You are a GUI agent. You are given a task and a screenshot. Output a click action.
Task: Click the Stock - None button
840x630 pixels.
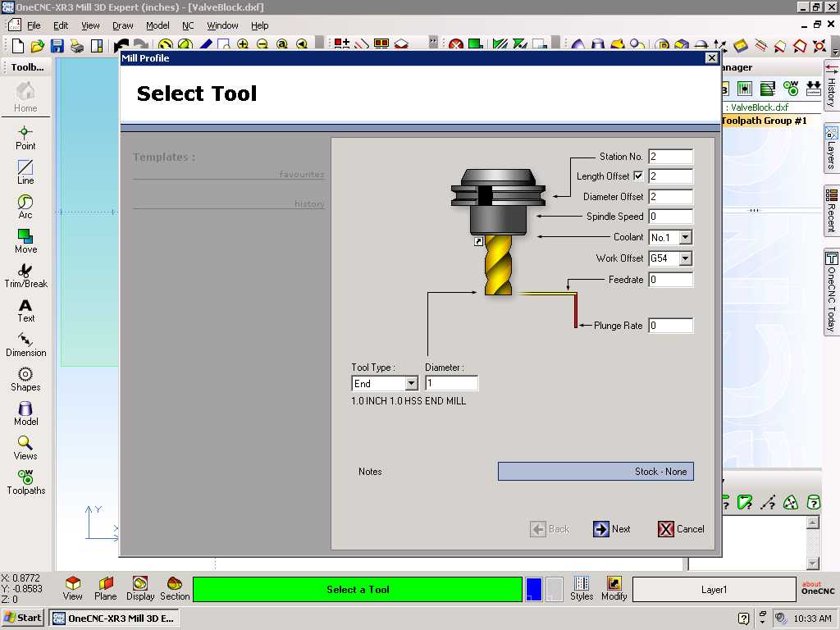[596, 472]
